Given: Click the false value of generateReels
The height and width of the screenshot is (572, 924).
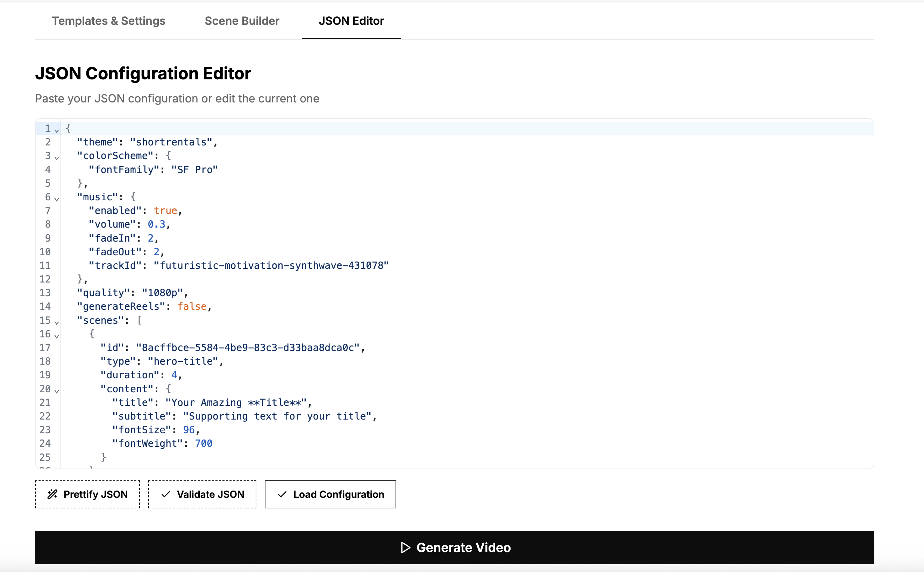Looking at the screenshot, I should tap(192, 306).
